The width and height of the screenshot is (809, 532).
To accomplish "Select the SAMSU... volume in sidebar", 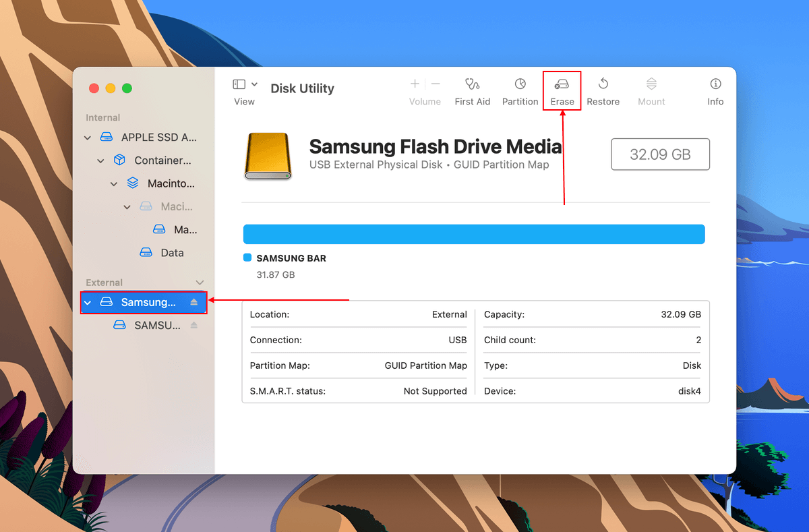I will pos(143,325).
